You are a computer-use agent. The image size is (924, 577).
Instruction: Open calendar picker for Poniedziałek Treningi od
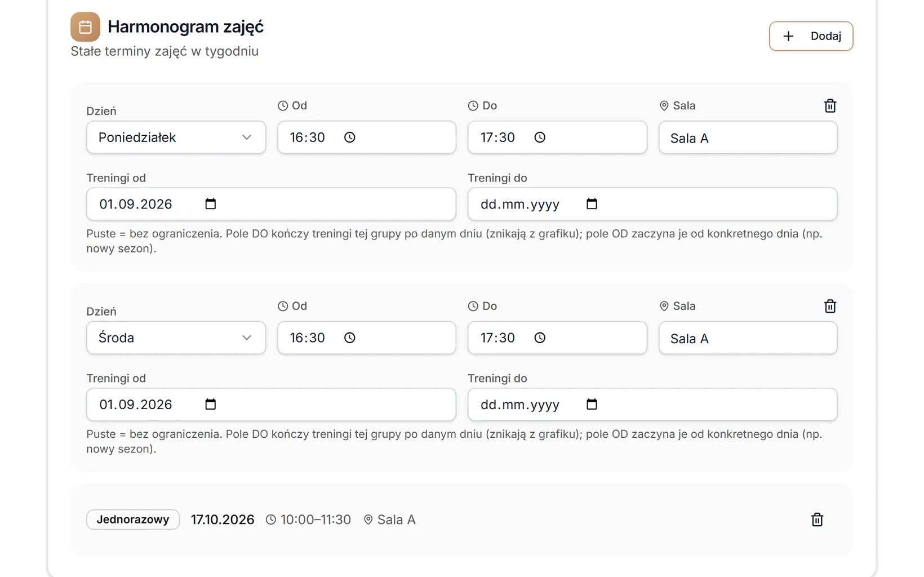211,204
